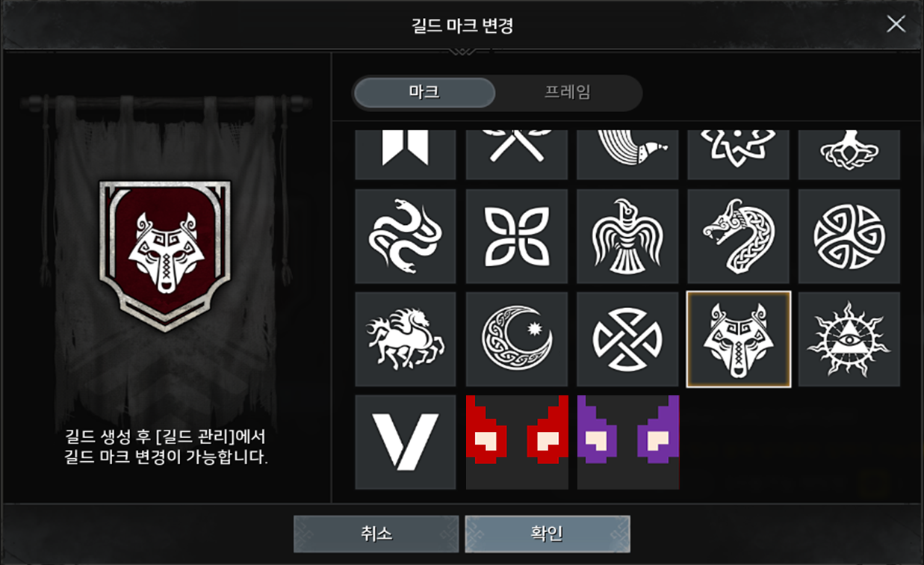The height and width of the screenshot is (565, 924).
Task: Pick the all-seeing eye sun emblem
Action: [849, 339]
